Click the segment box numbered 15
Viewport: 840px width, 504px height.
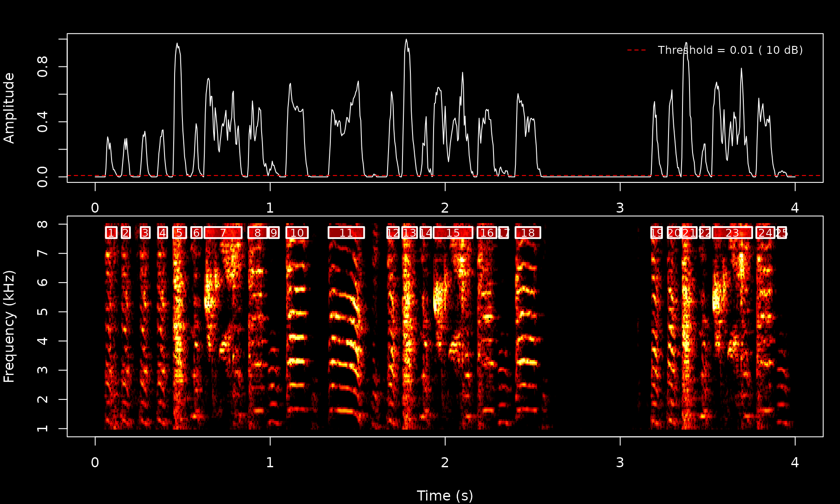click(453, 233)
